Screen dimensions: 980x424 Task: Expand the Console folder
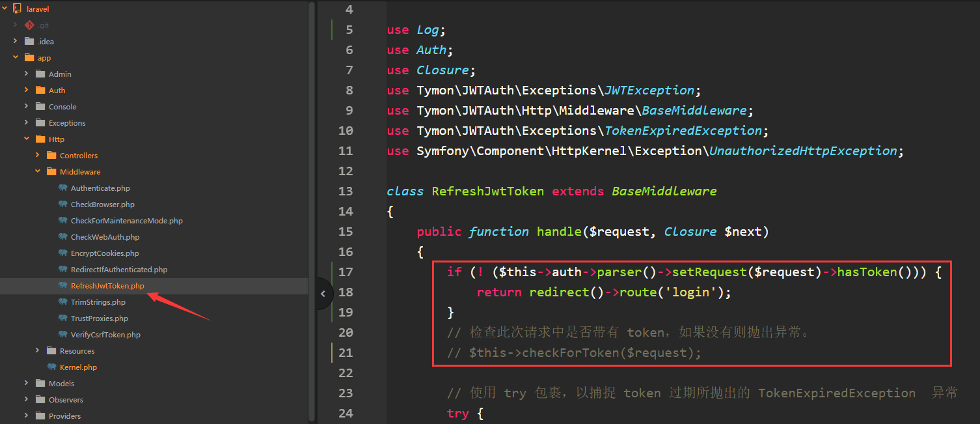pos(27,106)
